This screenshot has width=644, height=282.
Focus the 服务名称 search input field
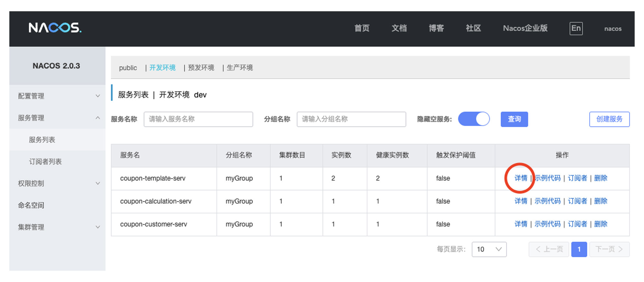(x=198, y=119)
